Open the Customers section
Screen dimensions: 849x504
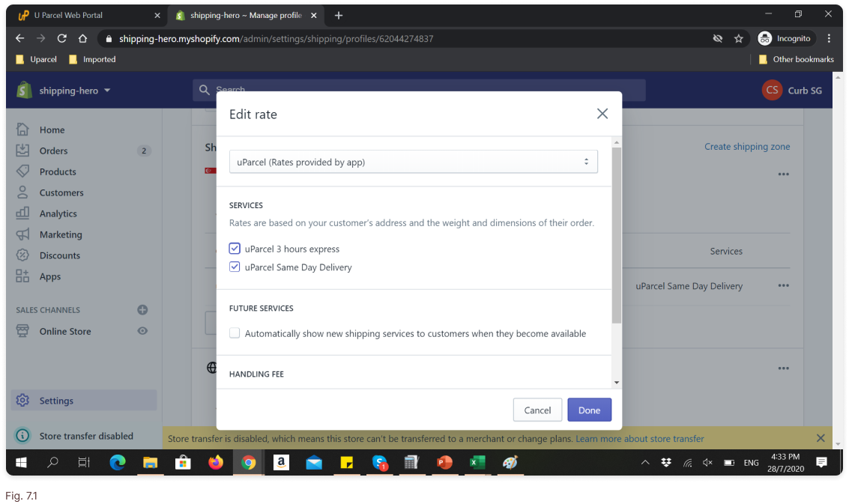(x=61, y=192)
